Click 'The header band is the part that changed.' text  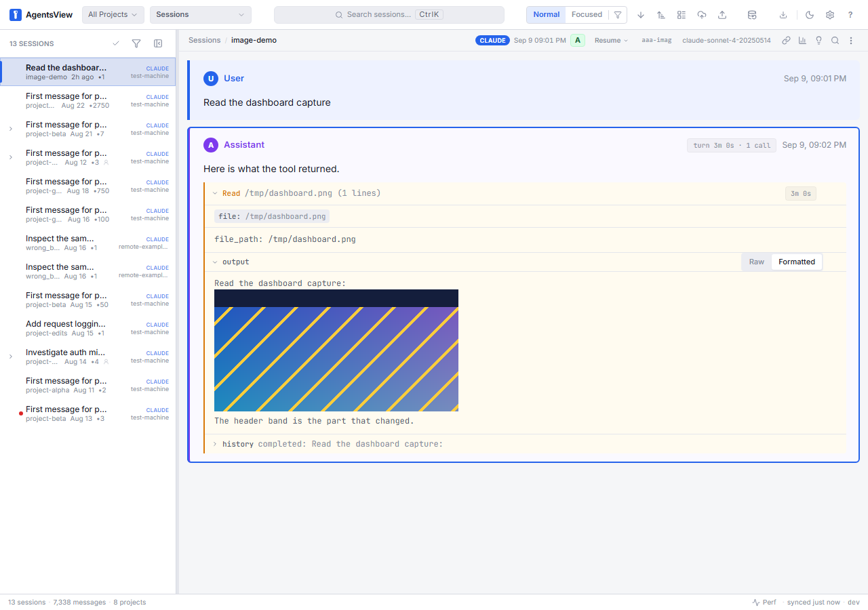(x=314, y=421)
